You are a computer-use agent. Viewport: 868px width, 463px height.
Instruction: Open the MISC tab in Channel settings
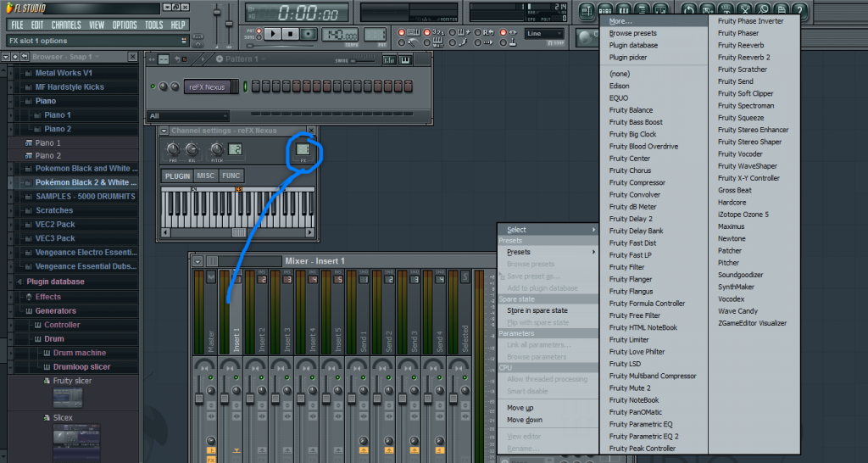tap(206, 176)
